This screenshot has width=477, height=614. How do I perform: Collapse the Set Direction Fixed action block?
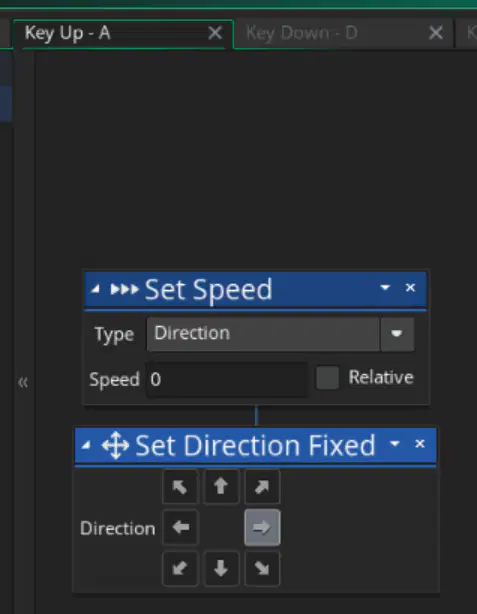coord(86,445)
